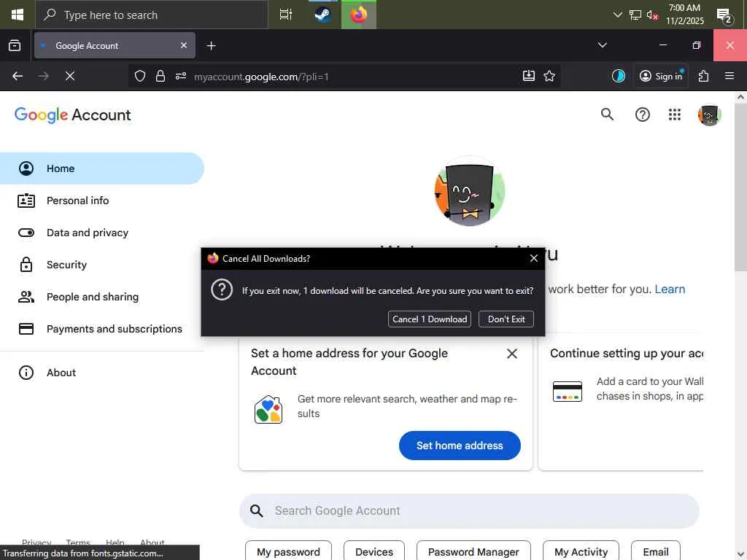747x560 pixels.
Task: List all tabs dropdown arrow
Action: 602,45
